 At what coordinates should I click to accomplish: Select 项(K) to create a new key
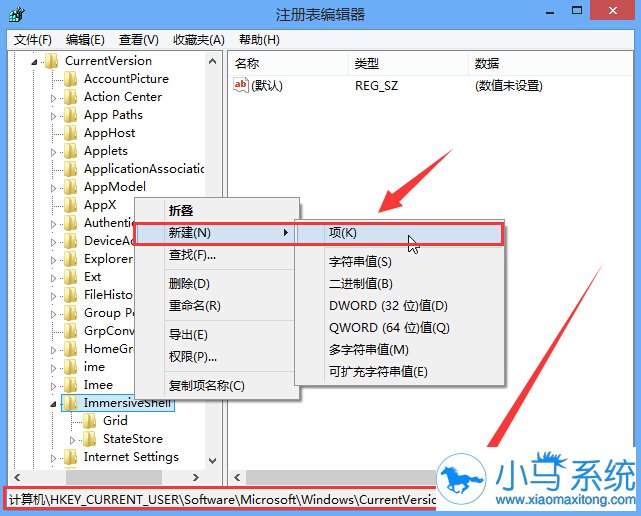pyautogui.click(x=399, y=233)
